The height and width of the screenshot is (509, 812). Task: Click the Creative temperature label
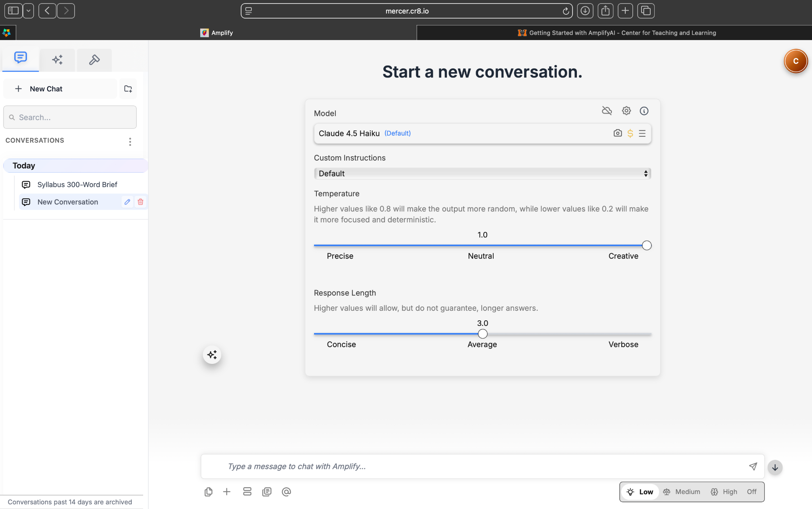tap(623, 256)
